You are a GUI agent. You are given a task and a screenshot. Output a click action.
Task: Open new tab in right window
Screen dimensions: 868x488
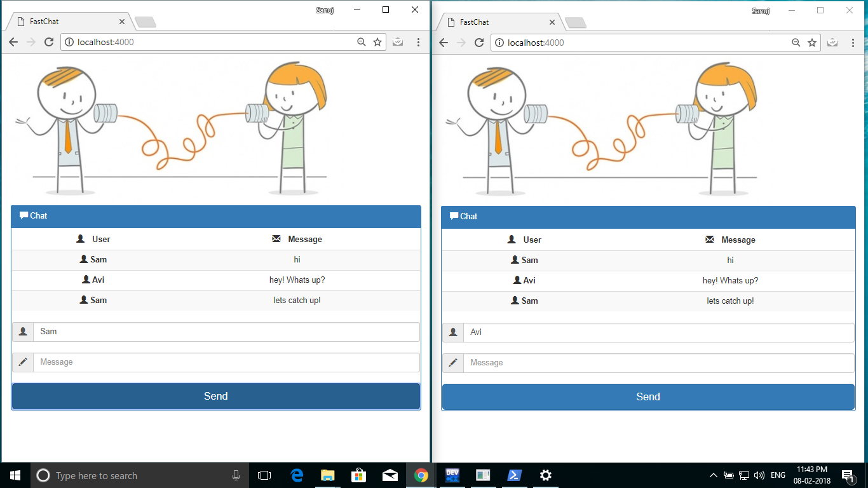pos(576,23)
